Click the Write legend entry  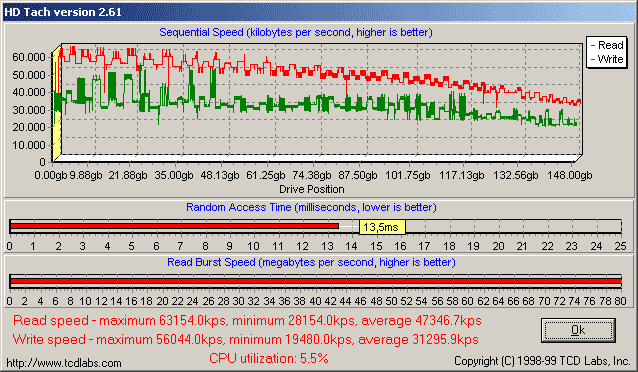[607, 59]
